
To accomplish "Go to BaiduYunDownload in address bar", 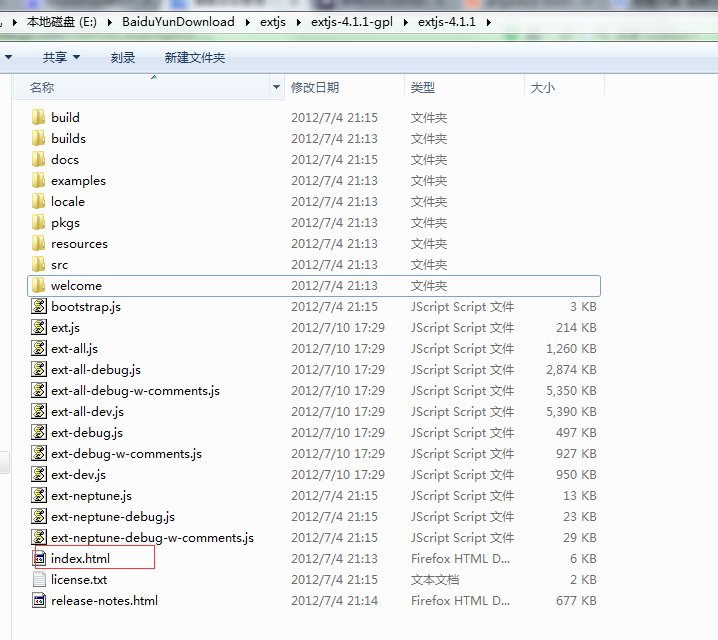I will (x=178, y=22).
